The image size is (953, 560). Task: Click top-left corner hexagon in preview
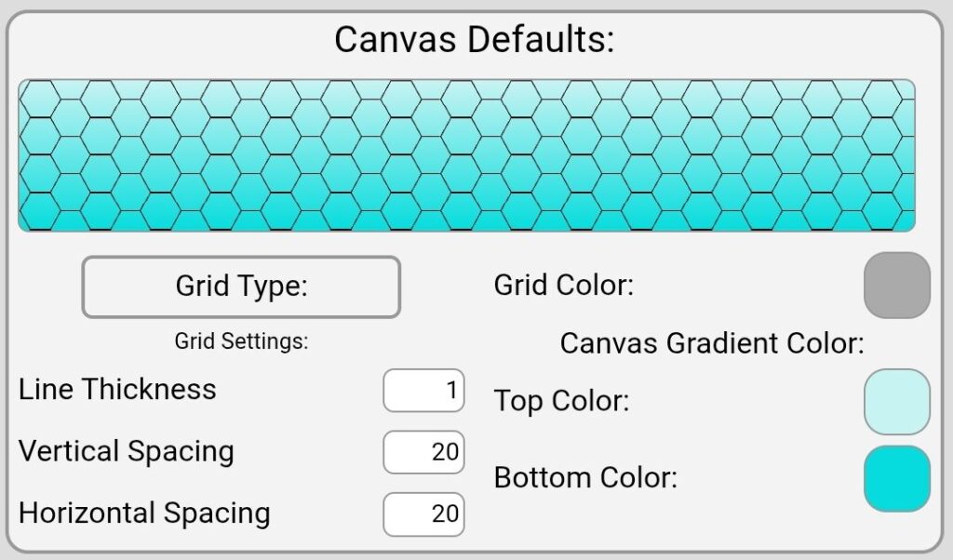pos(38,93)
